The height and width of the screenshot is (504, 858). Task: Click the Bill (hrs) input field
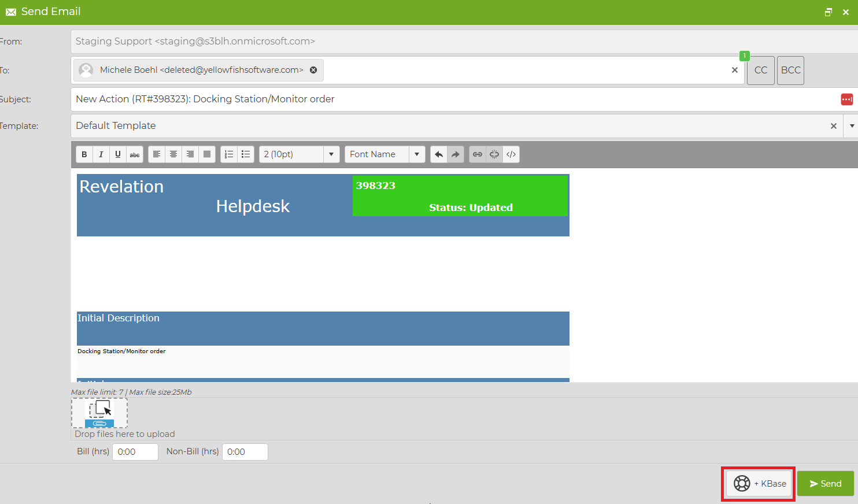(135, 452)
